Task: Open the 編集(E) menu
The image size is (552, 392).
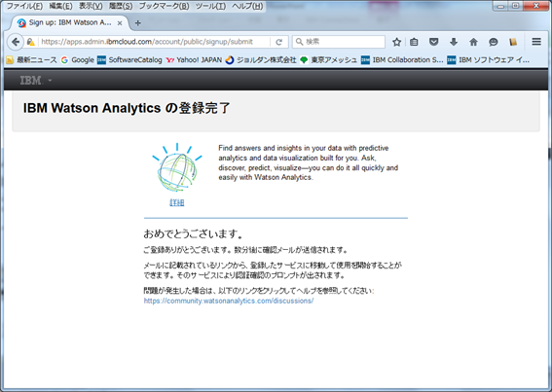Action: point(60,6)
